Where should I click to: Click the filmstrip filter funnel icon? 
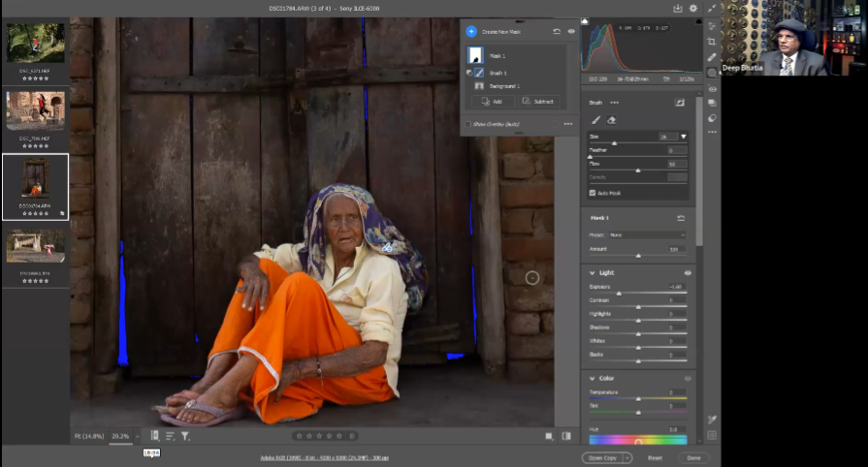[185, 436]
